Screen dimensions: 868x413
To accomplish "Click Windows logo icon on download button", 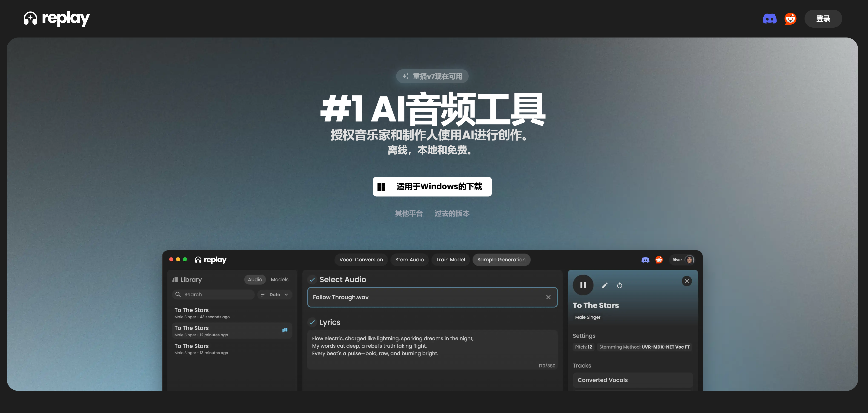I will [x=381, y=187].
